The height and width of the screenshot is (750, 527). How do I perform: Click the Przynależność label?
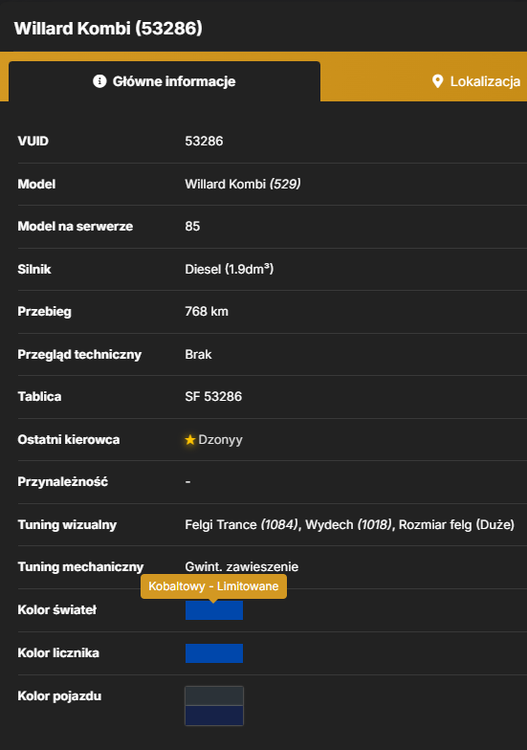pyautogui.click(x=63, y=482)
